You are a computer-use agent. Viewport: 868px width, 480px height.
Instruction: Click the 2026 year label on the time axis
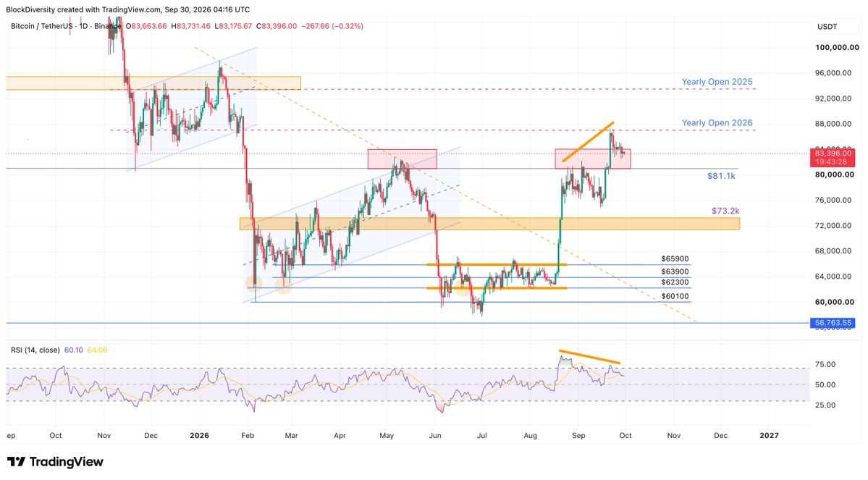199,436
